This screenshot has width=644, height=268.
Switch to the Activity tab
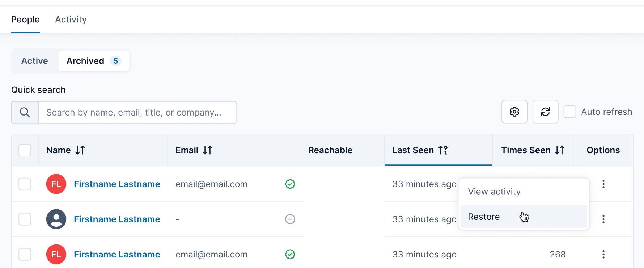click(x=71, y=20)
